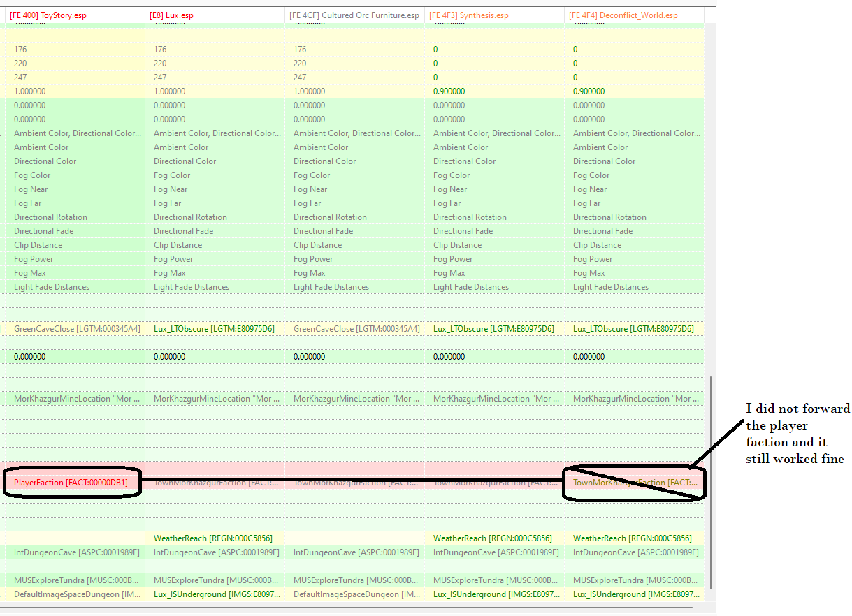
Task: Select Lux_ISUnderground cell in Lux.esp column
Action: 215,594
